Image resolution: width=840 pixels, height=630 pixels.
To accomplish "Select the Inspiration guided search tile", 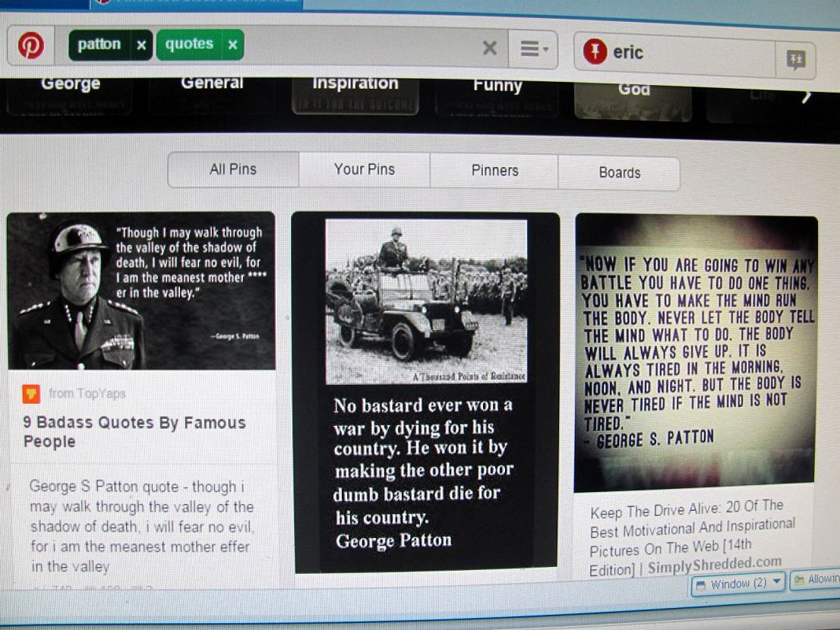I will coord(355,96).
